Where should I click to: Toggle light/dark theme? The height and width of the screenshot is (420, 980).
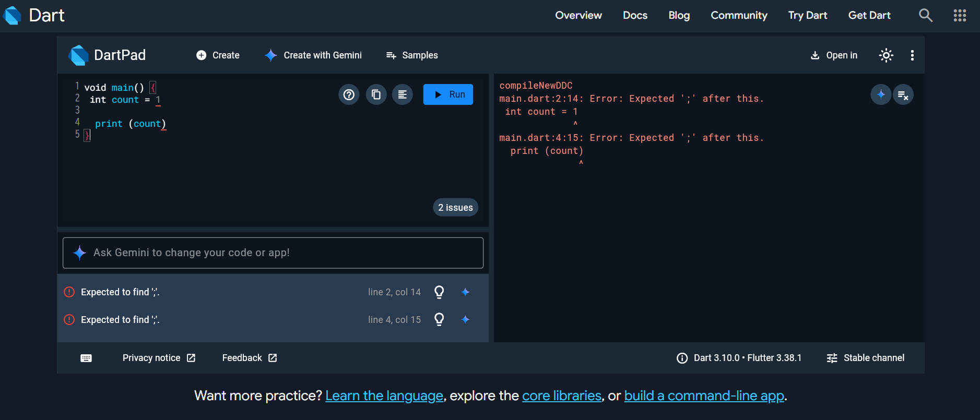(x=886, y=55)
